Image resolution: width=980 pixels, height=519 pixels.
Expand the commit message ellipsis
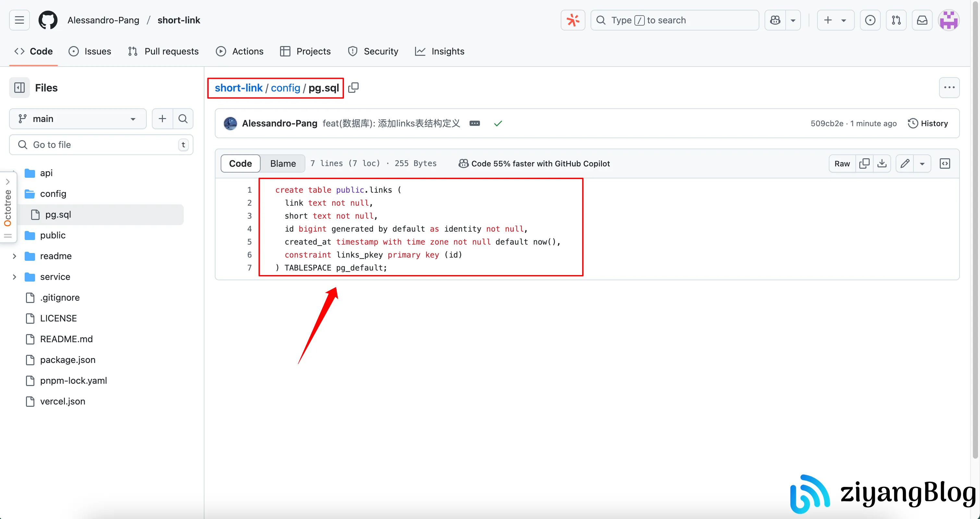coord(474,123)
